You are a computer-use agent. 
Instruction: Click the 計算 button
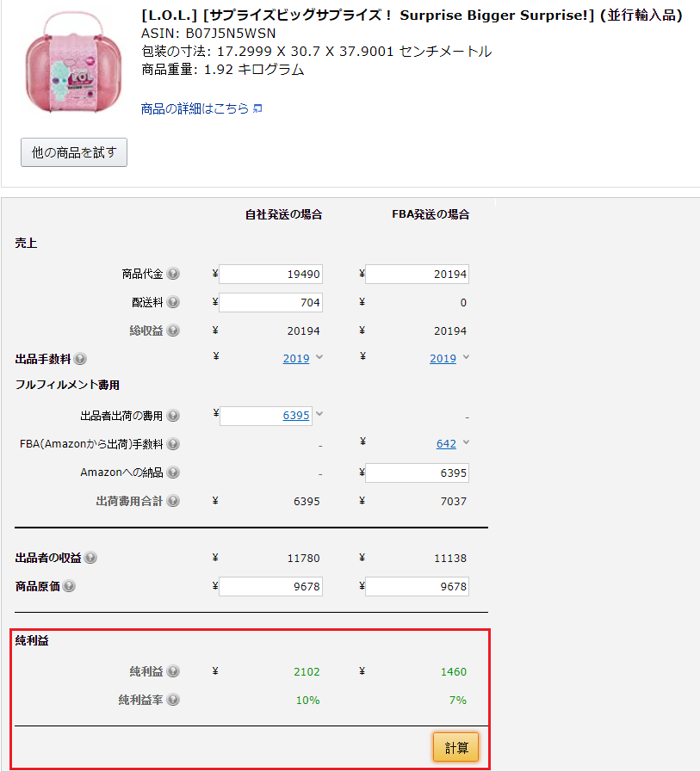(x=456, y=747)
